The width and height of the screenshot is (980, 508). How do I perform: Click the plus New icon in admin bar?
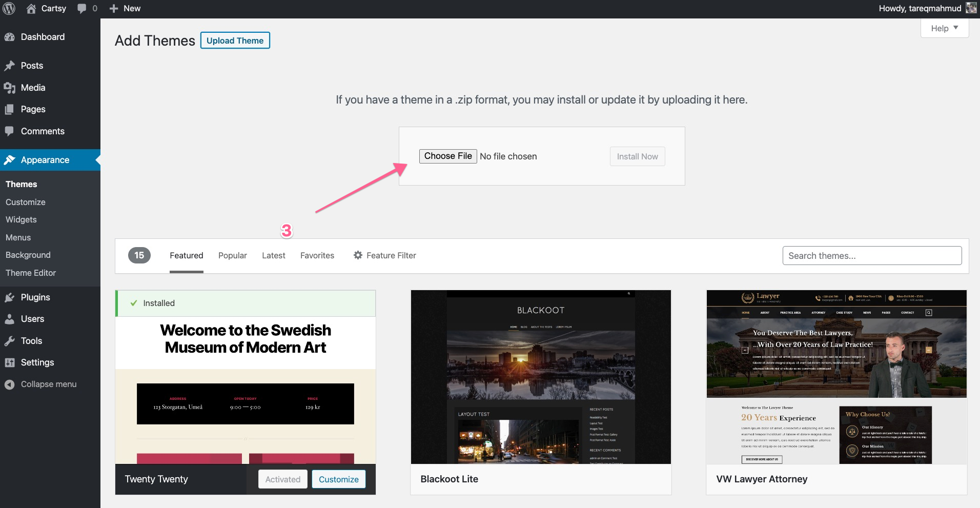(114, 9)
